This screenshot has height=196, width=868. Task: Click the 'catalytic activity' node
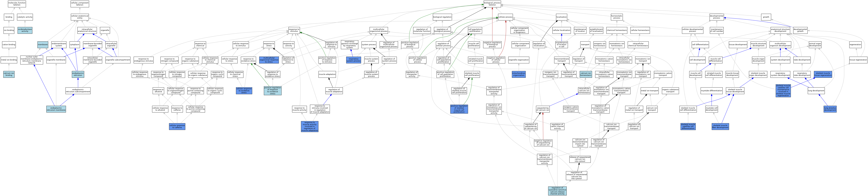pos(25,17)
